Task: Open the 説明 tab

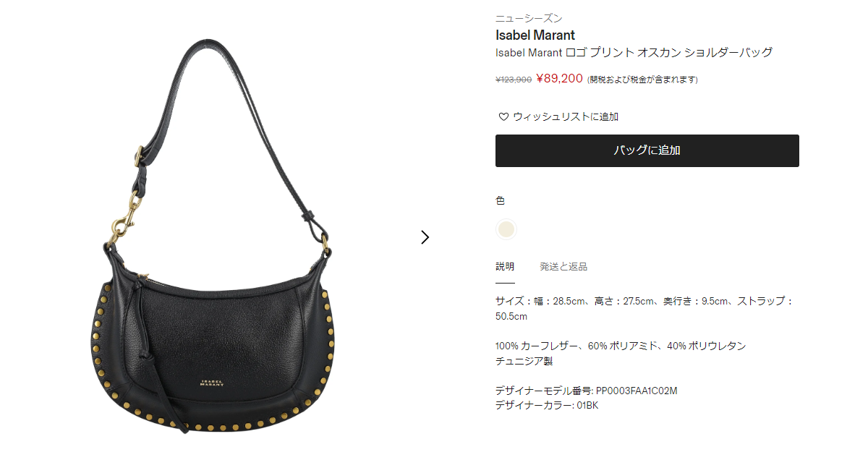Action: pyautogui.click(x=505, y=267)
